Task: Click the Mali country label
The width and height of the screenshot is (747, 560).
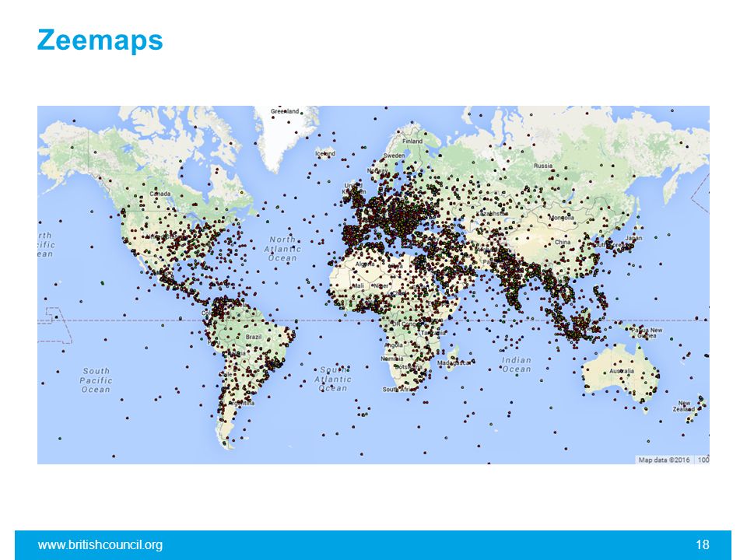Action: tap(358, 285)
